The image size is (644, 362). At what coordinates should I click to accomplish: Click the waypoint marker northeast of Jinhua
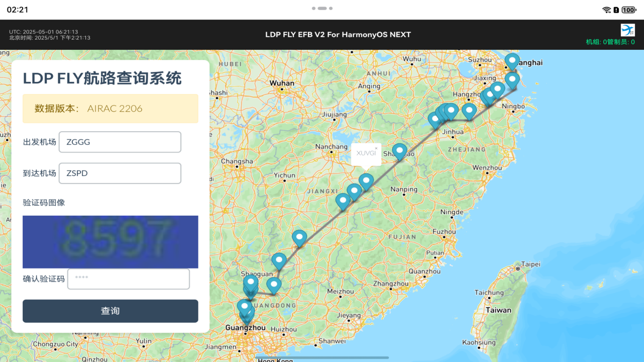pos(469,110)
